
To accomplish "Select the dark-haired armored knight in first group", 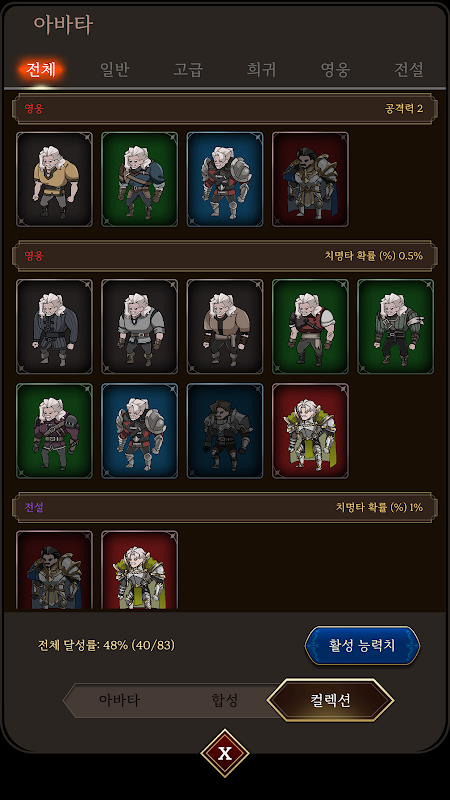I will point(310,179).
